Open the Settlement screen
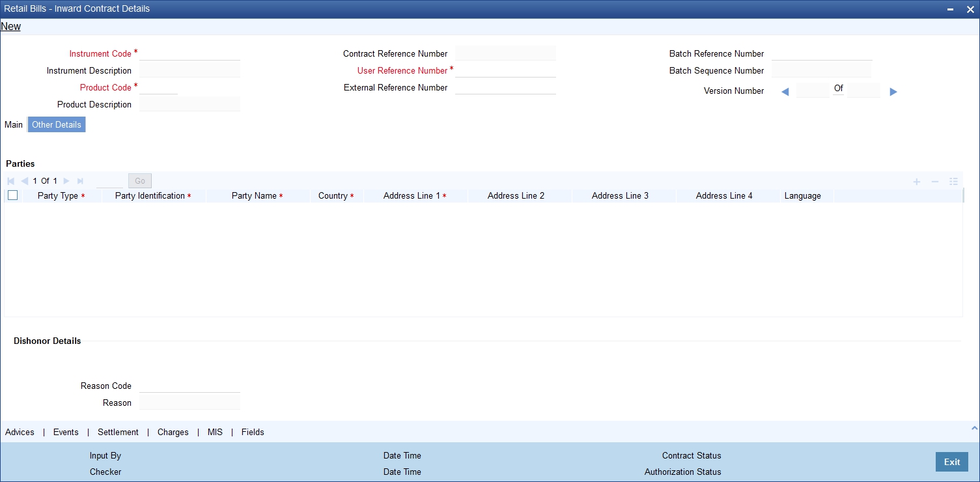 coord(118,432)
